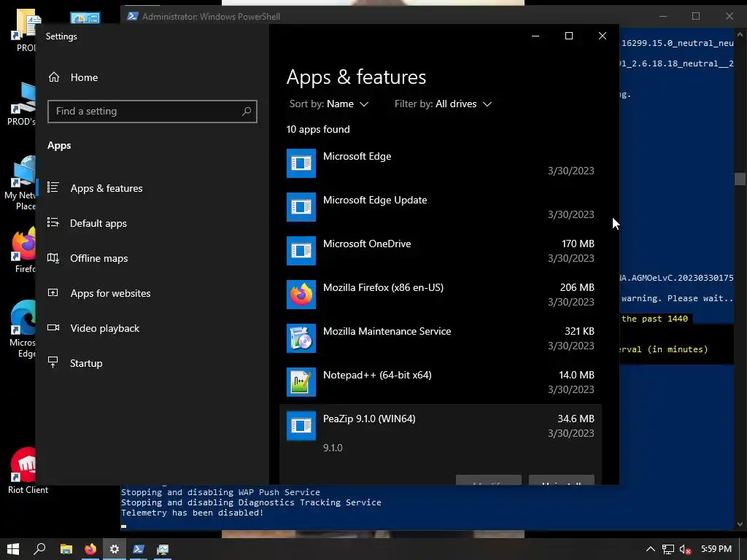The width and height of the screenshot is (747, 560).
Task: Click the PeaZip 9.1.0 (WIN64) name
Action: coord(369,419)
